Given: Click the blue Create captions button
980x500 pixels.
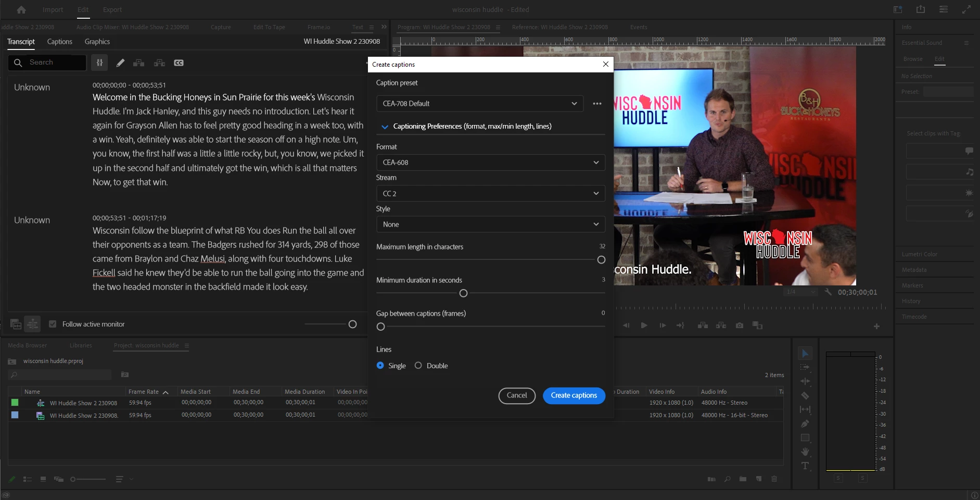Looking at the screenshot, I should tap(574, 396).
